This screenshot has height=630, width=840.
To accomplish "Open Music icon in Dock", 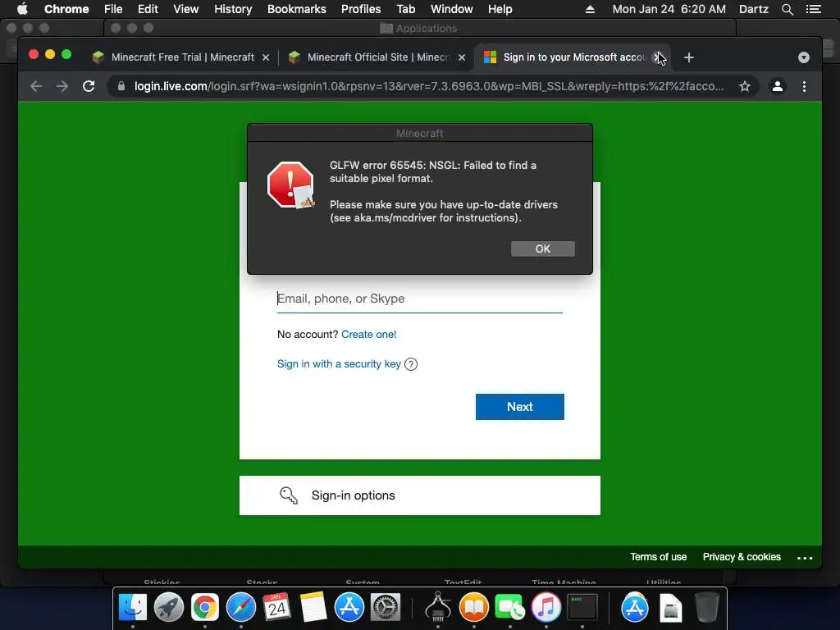I will point(546,608).
